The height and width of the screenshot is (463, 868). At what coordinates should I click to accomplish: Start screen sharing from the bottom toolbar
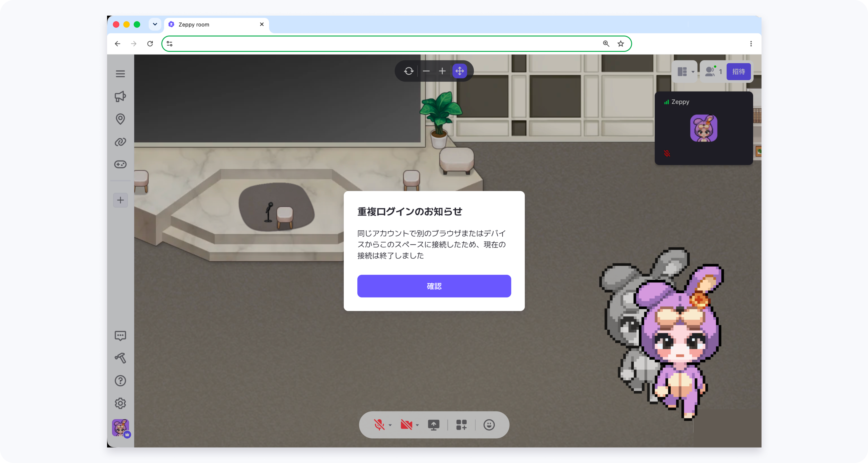click(x=434, y=425)
